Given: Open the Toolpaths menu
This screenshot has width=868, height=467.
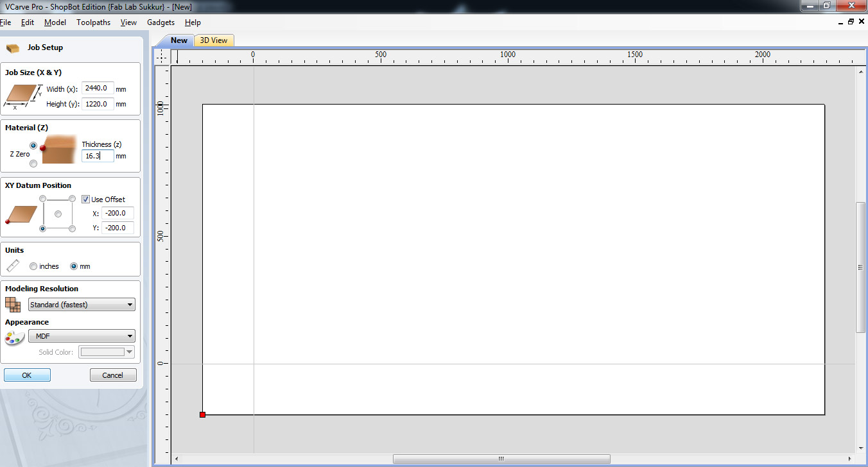Looking at the screenshot, I should click(93, 22).
